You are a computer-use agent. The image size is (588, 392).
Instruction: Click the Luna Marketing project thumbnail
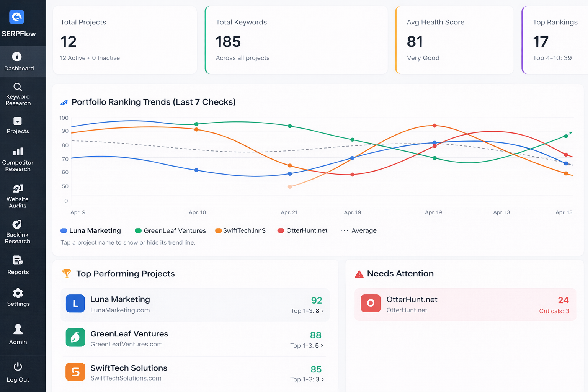click(x=75, y=303)
